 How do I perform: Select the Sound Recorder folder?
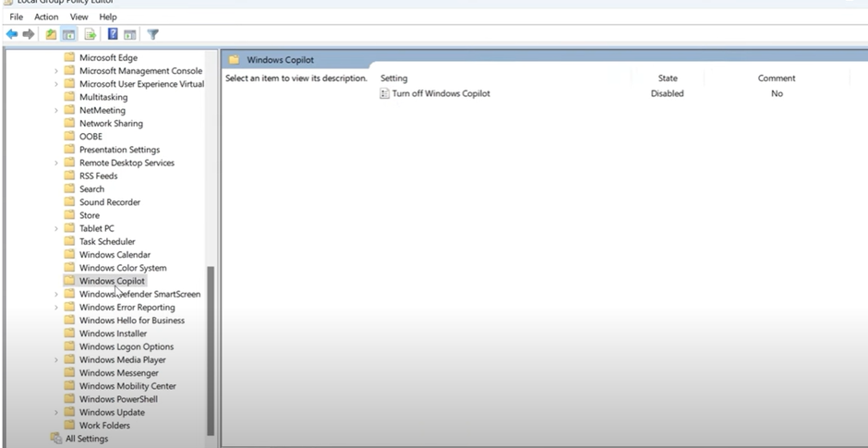coord(110,202)
